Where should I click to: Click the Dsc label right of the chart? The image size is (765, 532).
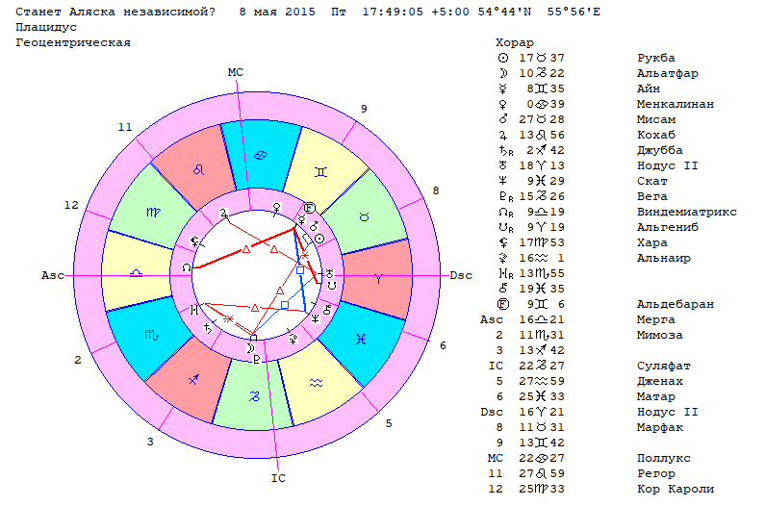click(461, 275)
